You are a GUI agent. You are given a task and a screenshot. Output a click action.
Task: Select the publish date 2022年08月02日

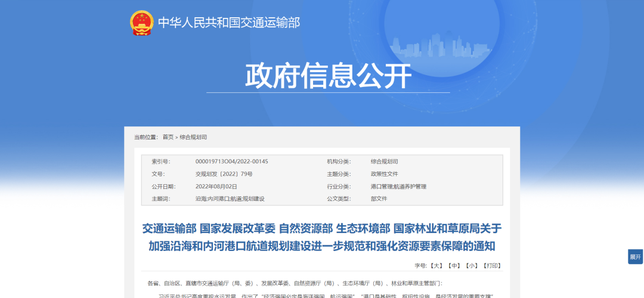(x=216, y=187)
